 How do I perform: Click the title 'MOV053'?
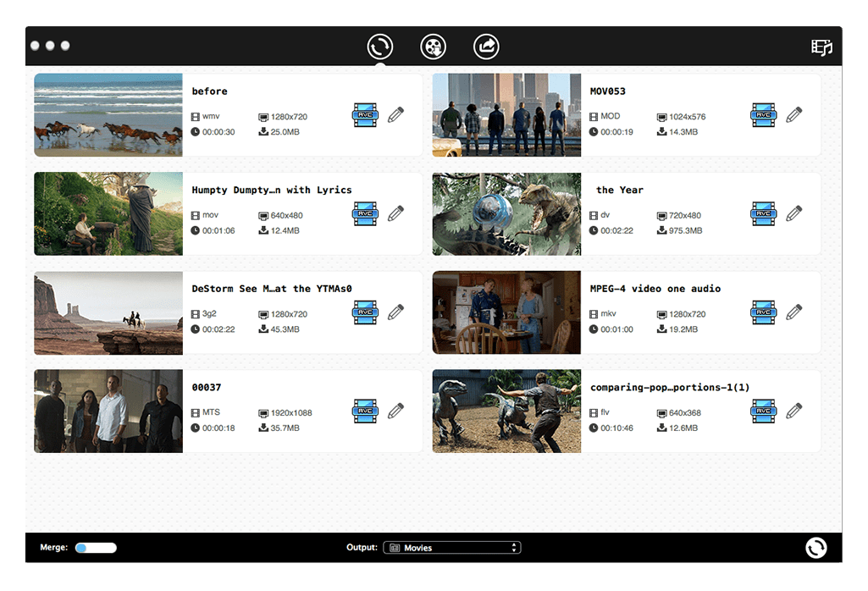click(x=608, y=91)
